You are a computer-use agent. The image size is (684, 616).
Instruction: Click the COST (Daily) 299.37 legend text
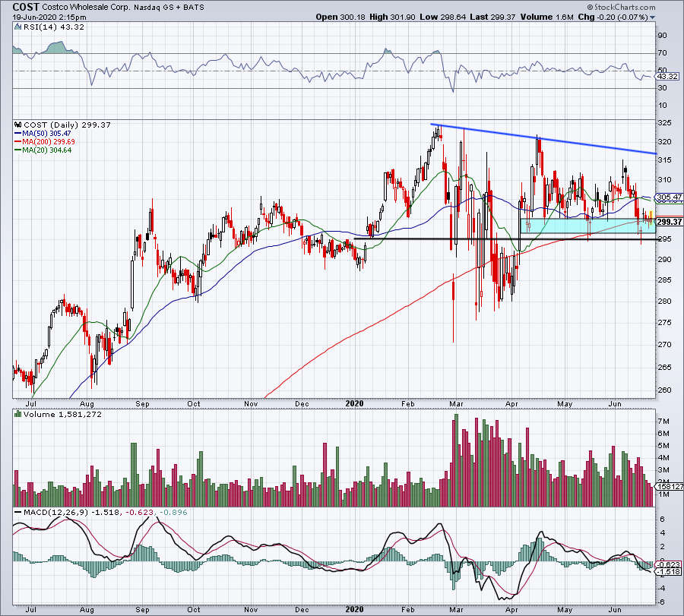(x=67, y=125)
